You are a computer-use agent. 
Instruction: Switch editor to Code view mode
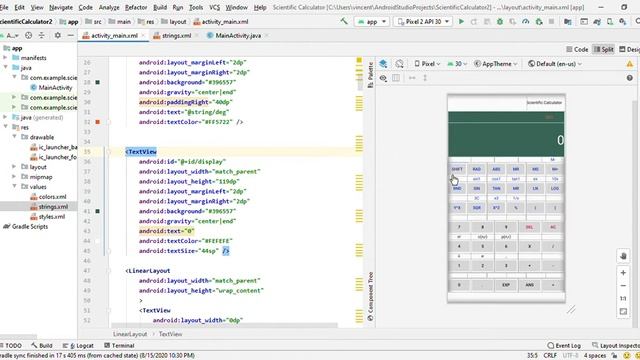pyautogui.click(x=577, y=49)
